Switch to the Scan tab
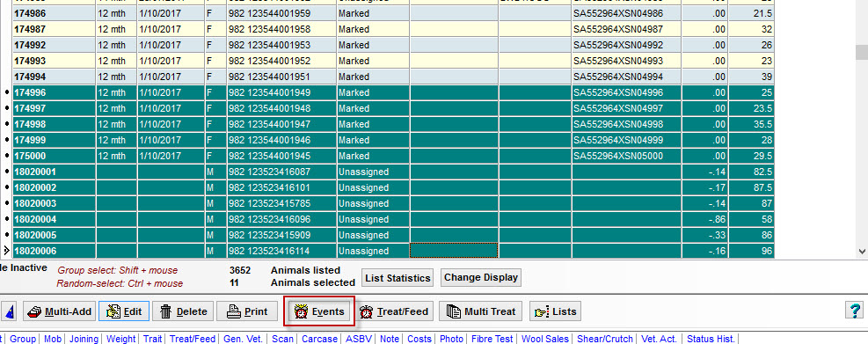Image resolution: width=868 pixels, height=344 pixels. 283,339
